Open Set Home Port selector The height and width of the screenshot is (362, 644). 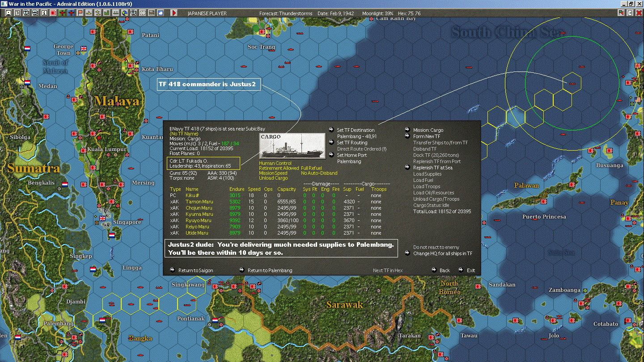point(352,155)
